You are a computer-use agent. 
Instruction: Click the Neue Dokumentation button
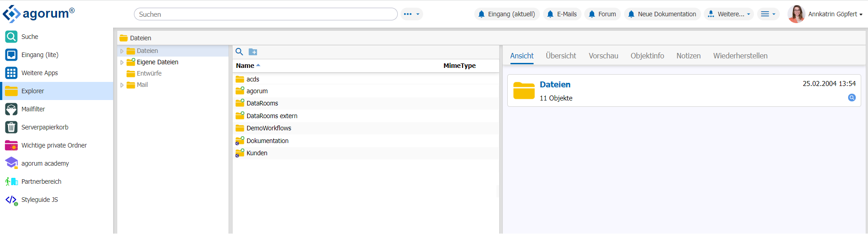662,14
